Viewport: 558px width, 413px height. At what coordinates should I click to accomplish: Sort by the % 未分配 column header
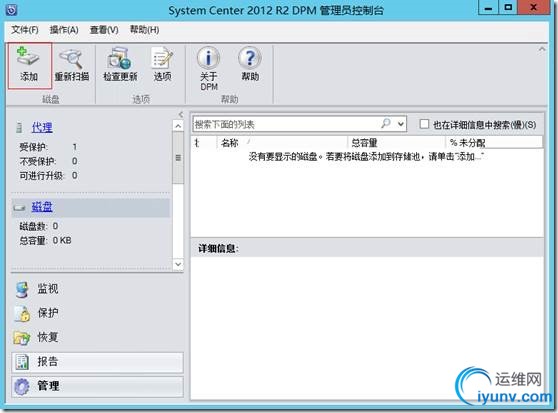494,143
